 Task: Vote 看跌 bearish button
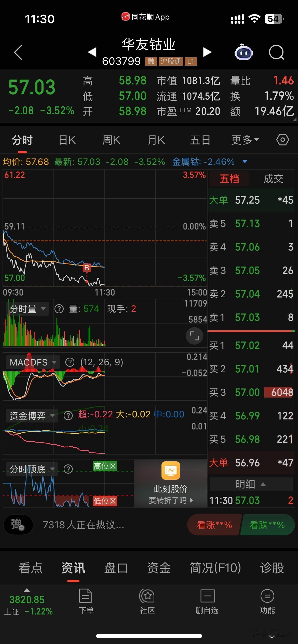click(267, 525)
